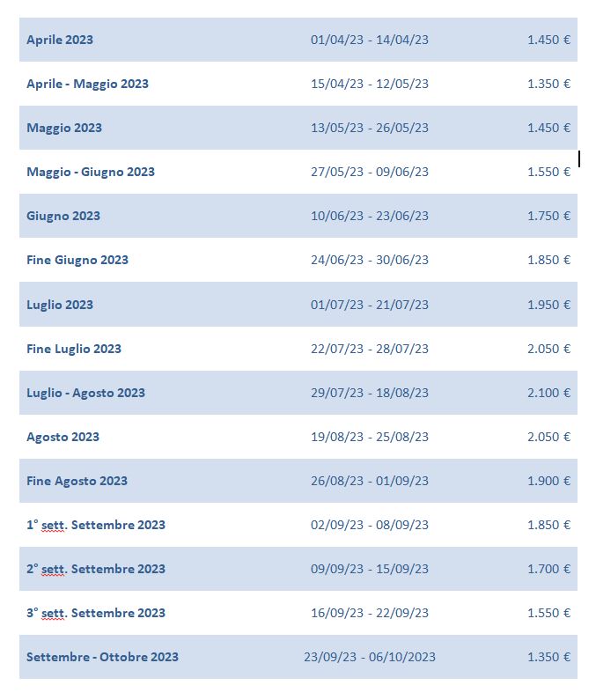Select the 1.550 € price beside 27/05/23 dates
The width and height of the screenshot is (596, 700).
pos(548,172)
